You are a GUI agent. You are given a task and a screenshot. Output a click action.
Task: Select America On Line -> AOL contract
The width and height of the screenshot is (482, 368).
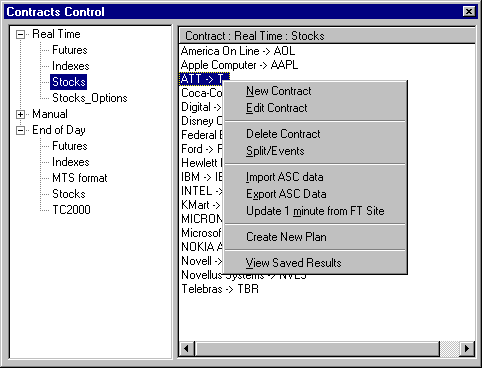238,51
